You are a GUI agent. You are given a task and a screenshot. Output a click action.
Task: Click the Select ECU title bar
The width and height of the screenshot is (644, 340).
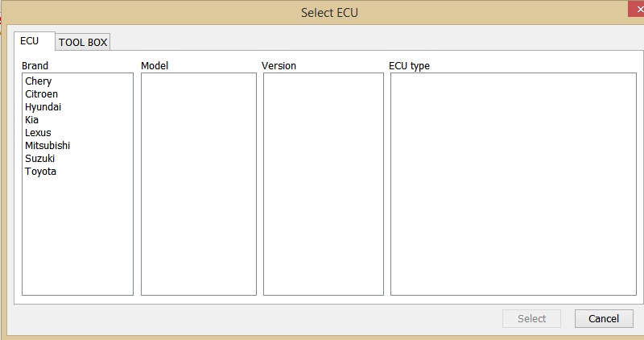[x=329, y=12]
